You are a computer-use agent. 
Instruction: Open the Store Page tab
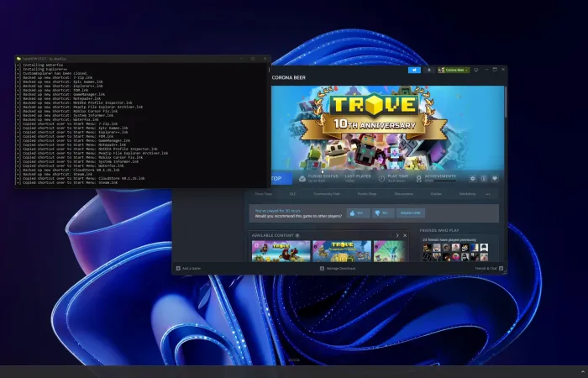coord(264,194)
